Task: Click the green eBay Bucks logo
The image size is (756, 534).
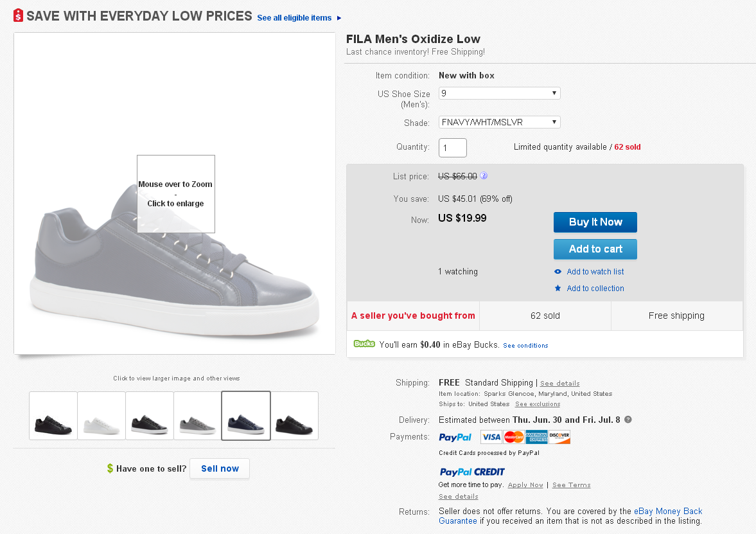Action: [364, 344]
